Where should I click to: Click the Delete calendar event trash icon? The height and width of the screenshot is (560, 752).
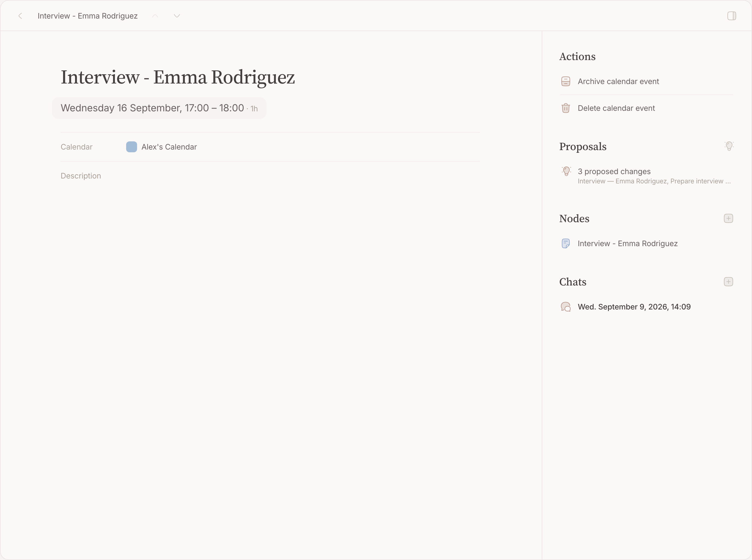(x=566, y=108)
